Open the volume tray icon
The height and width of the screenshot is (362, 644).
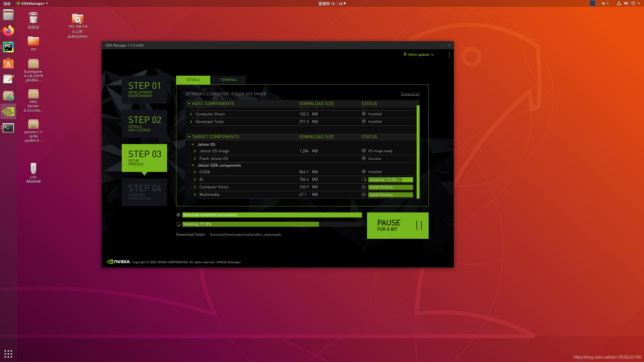point(626,4)
